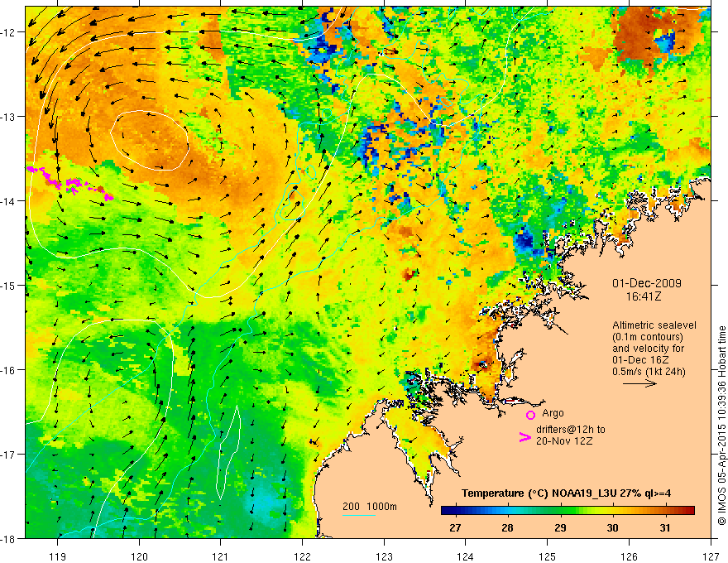
Task: Click the cyan isobath legend line
Action: (359, 515)
